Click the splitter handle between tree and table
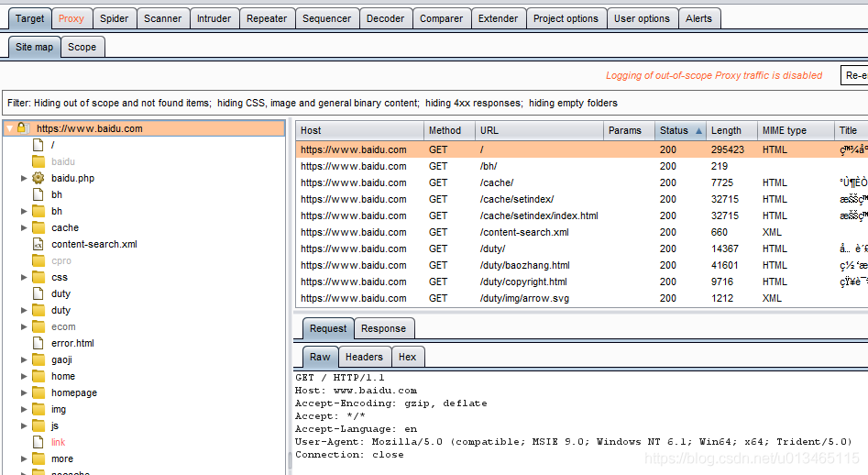This screenshot has width=868, height=475. (290, 459)
